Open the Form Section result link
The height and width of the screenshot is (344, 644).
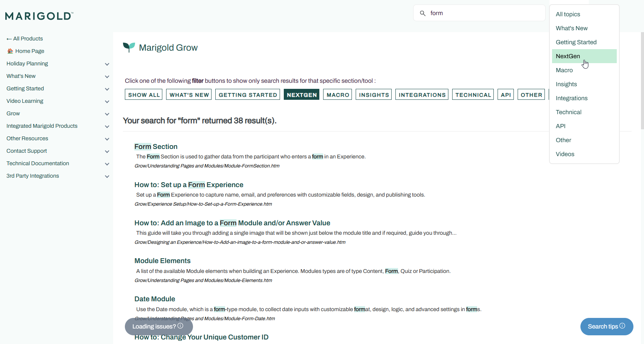[x=156, y=147]
